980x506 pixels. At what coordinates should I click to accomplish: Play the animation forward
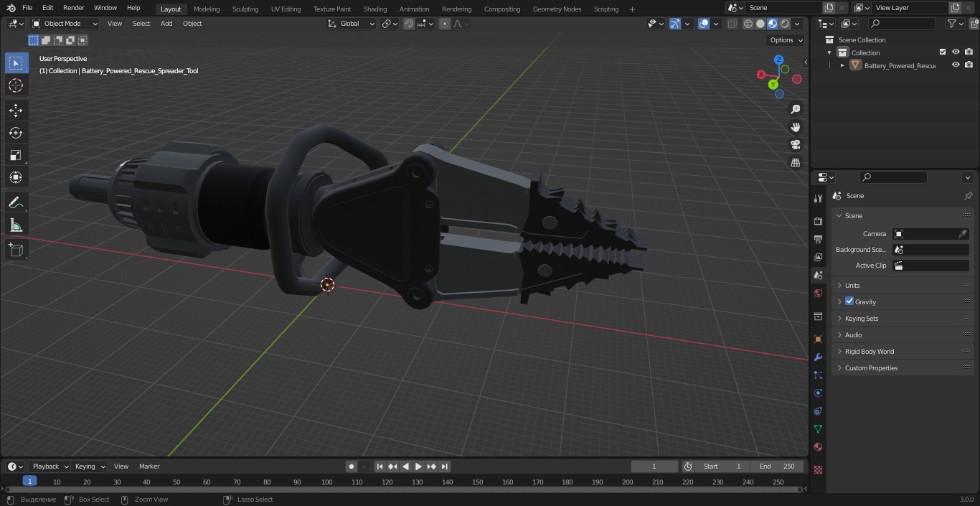pyautogui.click(x=418, y=467)
